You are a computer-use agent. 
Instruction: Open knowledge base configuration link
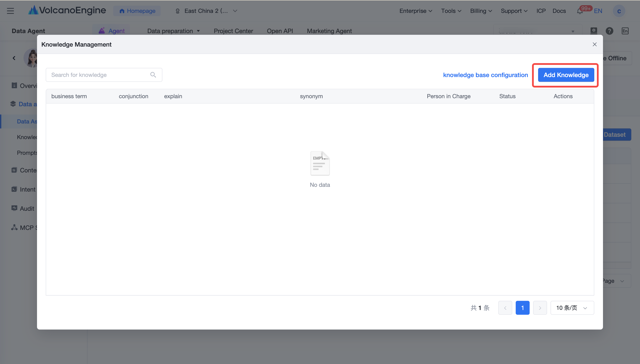485,75
